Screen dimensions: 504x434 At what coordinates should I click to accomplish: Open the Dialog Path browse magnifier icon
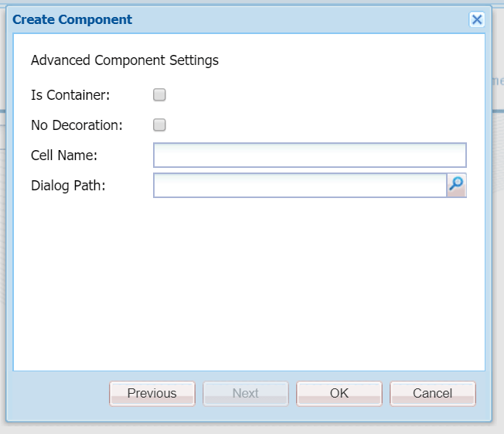(457, 185)
